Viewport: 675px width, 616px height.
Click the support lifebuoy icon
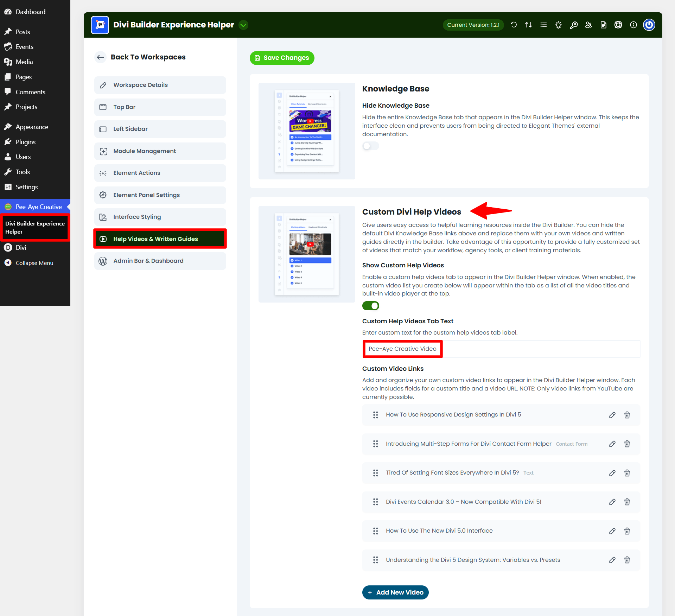click(618, 25)
